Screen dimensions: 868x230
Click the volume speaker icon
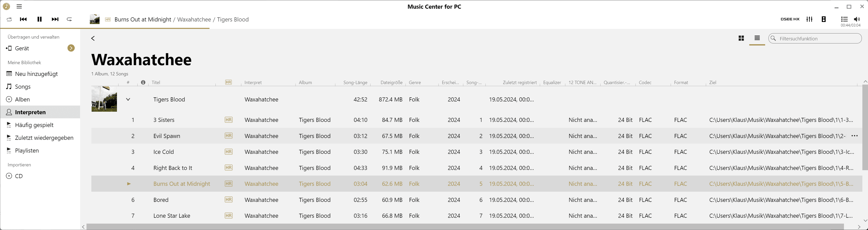click(857, 19)
